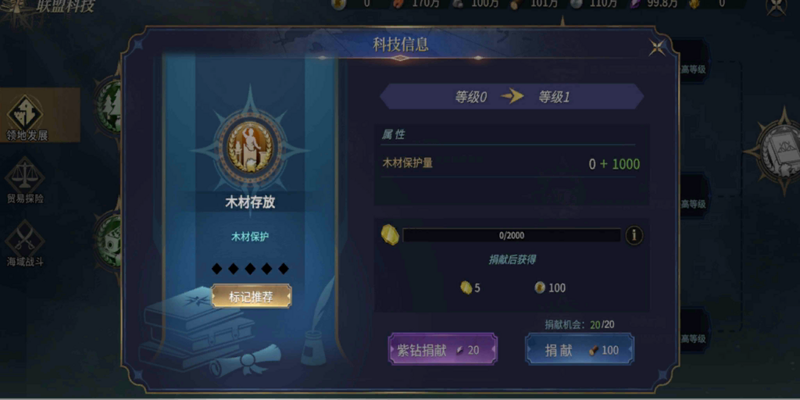Screen dimensions: 800x400
Task: Click the 等级0 to 等级1 level banner
Action: [x=512, y=97]
